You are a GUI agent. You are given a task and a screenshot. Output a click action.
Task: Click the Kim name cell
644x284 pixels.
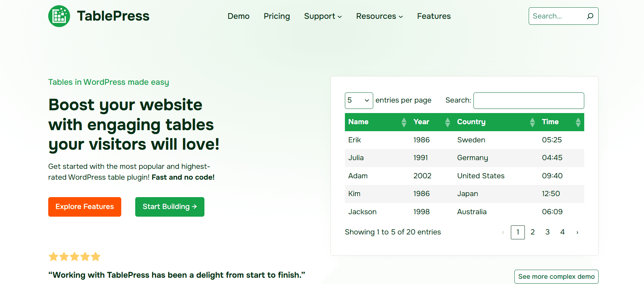377,194
